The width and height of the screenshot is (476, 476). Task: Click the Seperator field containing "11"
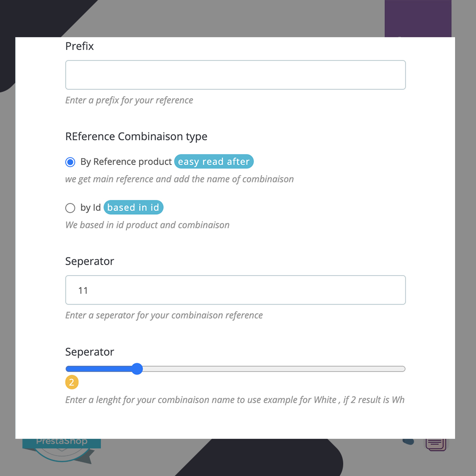click(x=235, y=290)
